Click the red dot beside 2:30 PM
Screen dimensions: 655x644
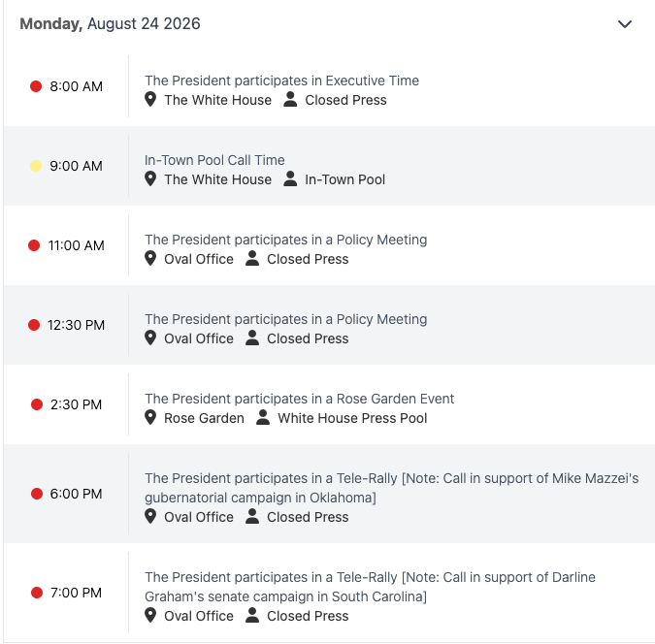click(37, 404)
